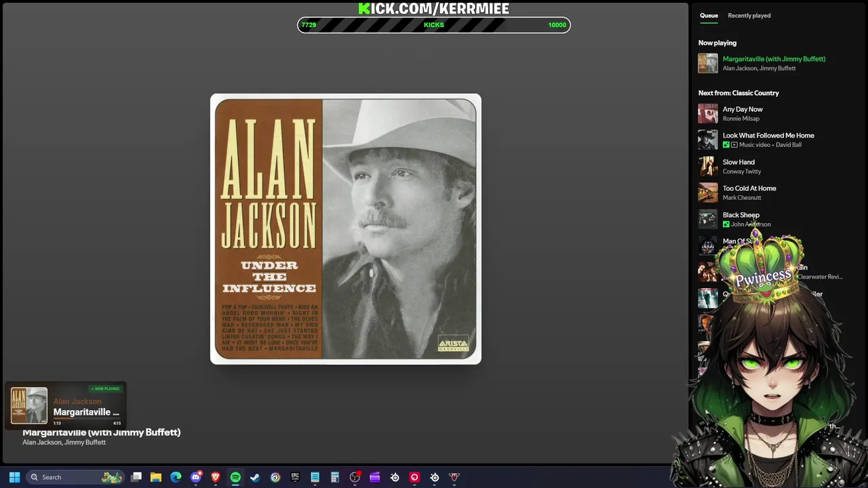Play Look What Followed Me Home
This screenshot has width=868, height=488.
tap(768, 136)
